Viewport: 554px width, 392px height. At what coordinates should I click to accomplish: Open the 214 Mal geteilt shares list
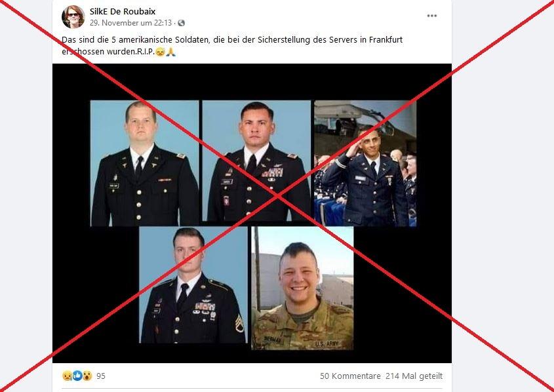pyautogui.click(x=414, y=376)
